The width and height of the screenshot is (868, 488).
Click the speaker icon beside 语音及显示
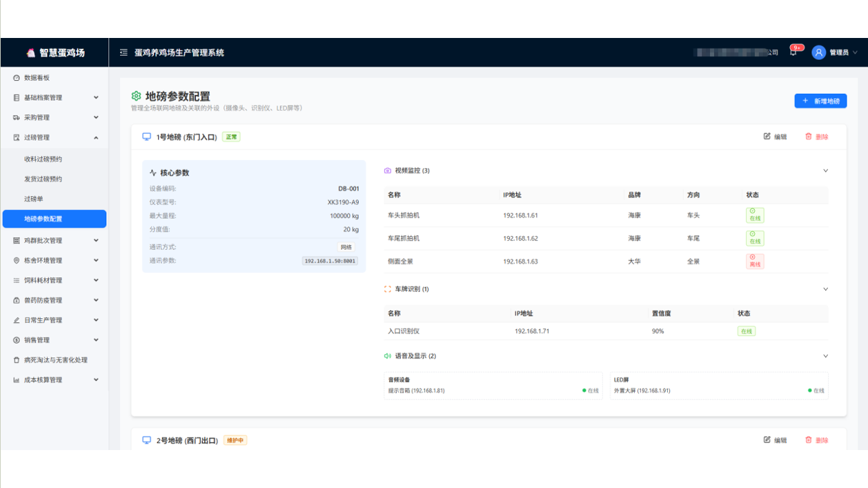pyautogui.click(x=388, y=356)
